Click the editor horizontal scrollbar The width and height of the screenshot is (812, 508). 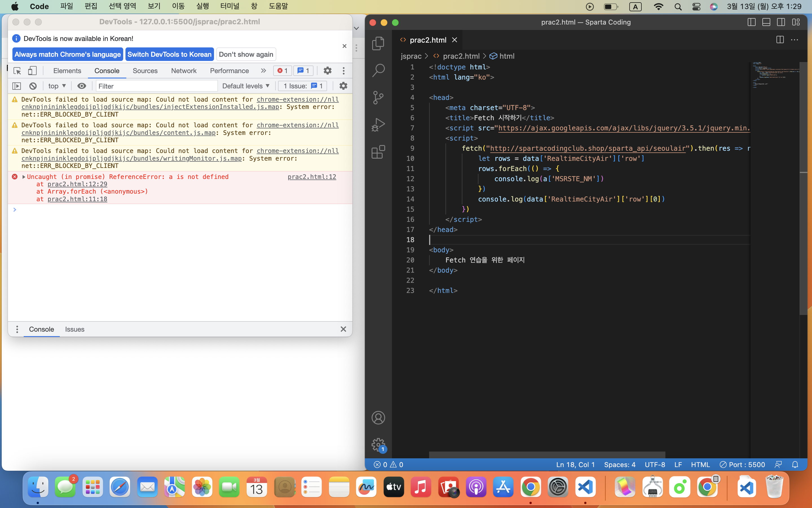[x=547, y=455]
